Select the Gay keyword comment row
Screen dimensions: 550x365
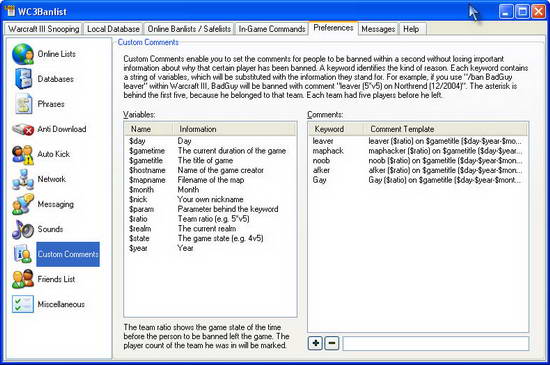418,180
